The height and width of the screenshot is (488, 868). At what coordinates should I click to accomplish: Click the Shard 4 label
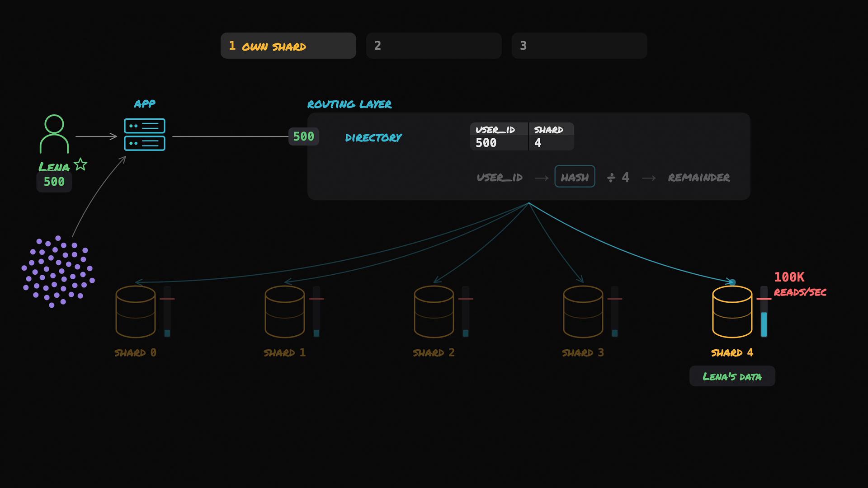[732, 352]
